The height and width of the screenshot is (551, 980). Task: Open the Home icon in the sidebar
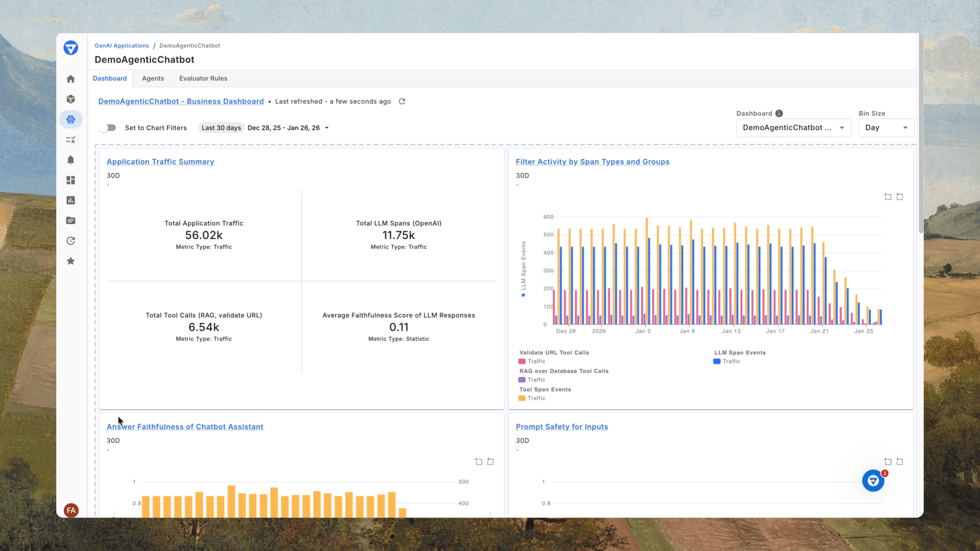tap(70, 79)
